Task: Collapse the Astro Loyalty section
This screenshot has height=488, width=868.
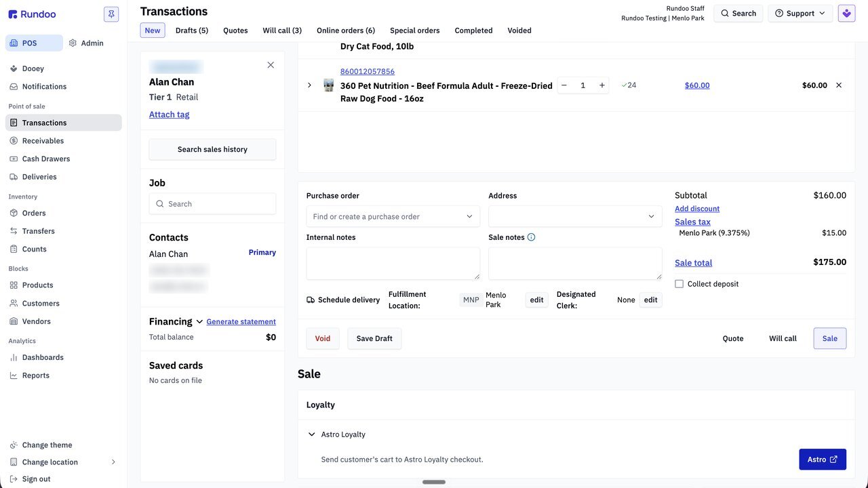Action: click(x=312, y=434)
